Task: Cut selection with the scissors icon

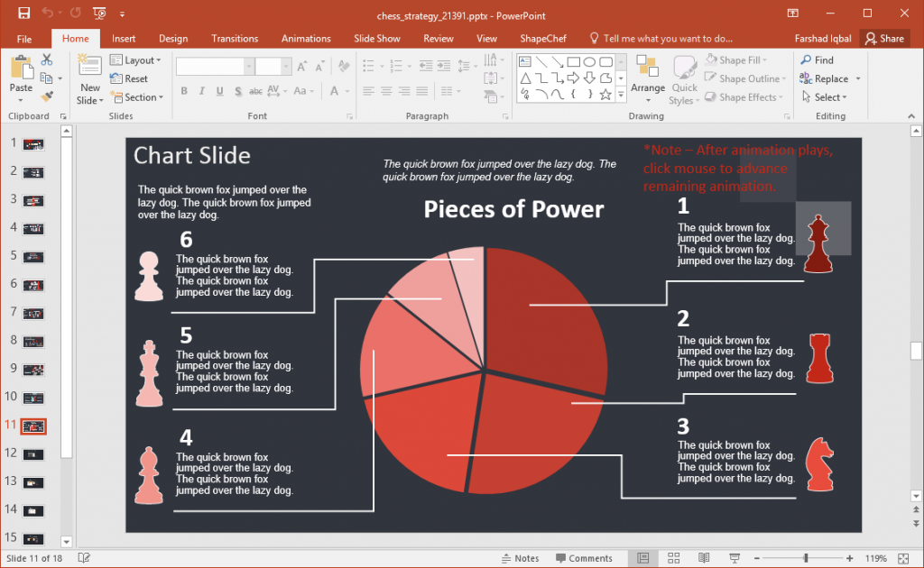Action: (x=47, y=60)
